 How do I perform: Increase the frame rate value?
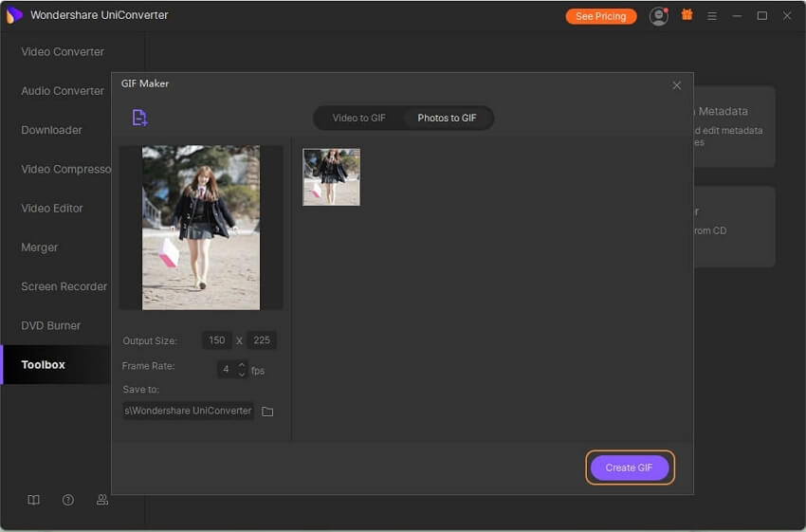tap(242, 363)
